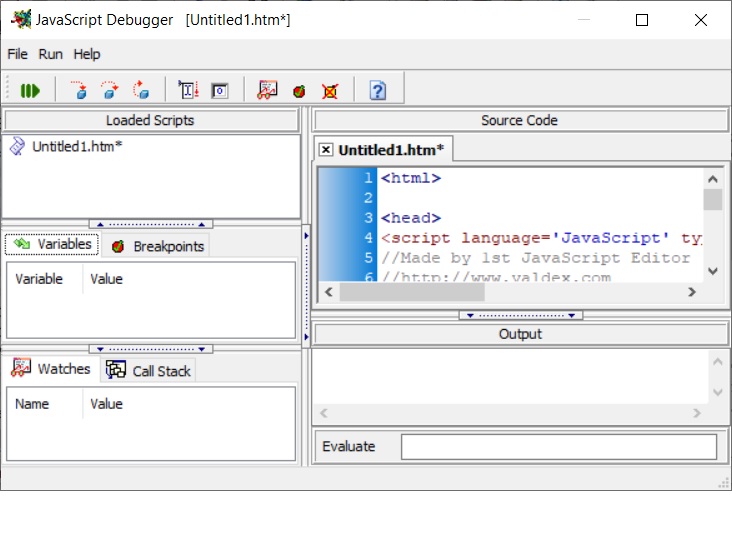Collapse the Loaded Scripts panel splitter

[x=151, y=224]
